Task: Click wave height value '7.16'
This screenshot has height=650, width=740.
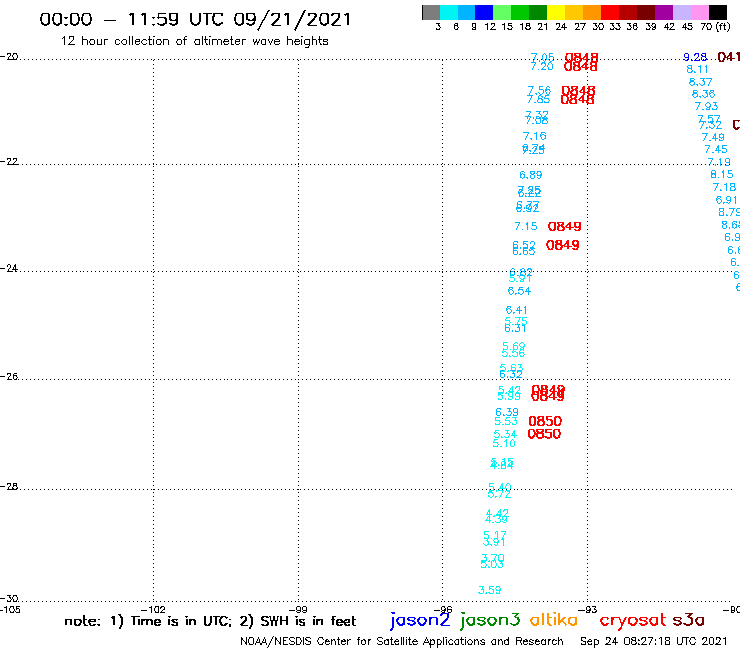Action: click(x=535, y=136)
